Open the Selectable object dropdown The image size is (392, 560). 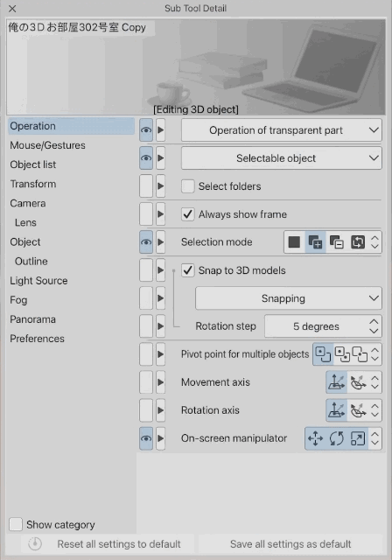[x=282, y=158]
